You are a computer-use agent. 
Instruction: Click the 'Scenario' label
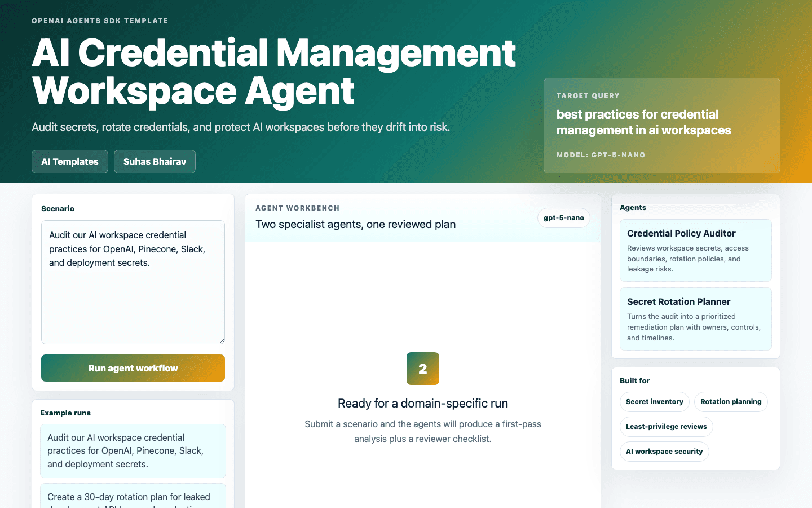coord(58,209)
